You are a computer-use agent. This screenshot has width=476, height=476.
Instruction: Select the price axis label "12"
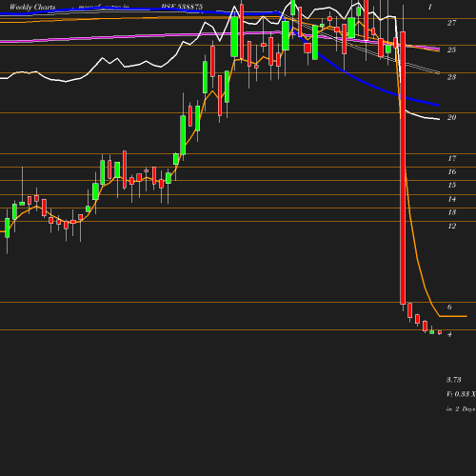coord(452,226)
